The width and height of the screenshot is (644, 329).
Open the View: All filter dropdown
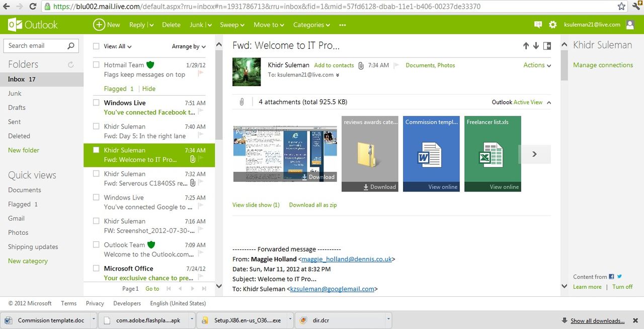click(x=118, y=46)
